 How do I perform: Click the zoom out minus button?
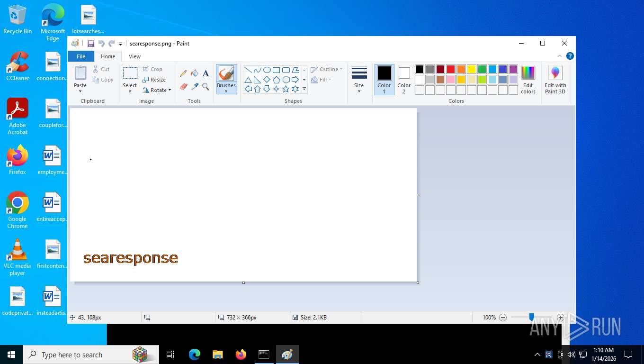pyautogui.click(x=503, y=318)
